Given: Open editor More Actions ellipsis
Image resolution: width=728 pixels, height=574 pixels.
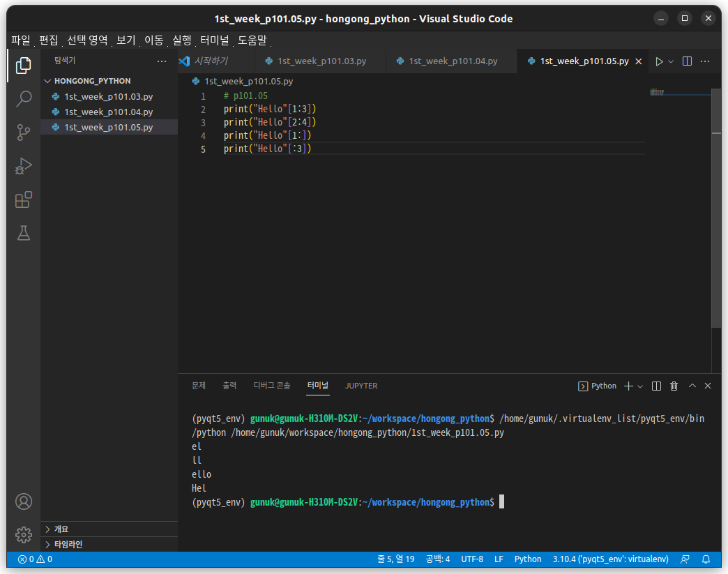Looking at the screenshot, I should pos(705,61).
